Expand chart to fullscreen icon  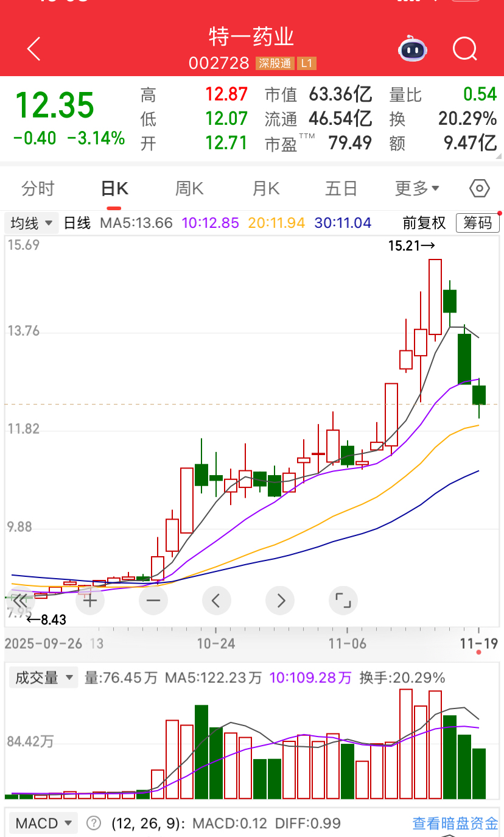343,601
